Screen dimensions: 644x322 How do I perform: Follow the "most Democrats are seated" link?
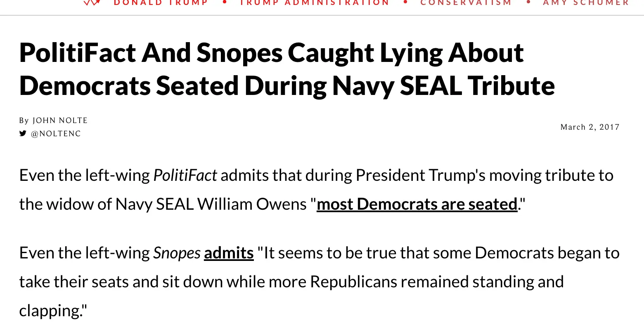tap(417, 204)
